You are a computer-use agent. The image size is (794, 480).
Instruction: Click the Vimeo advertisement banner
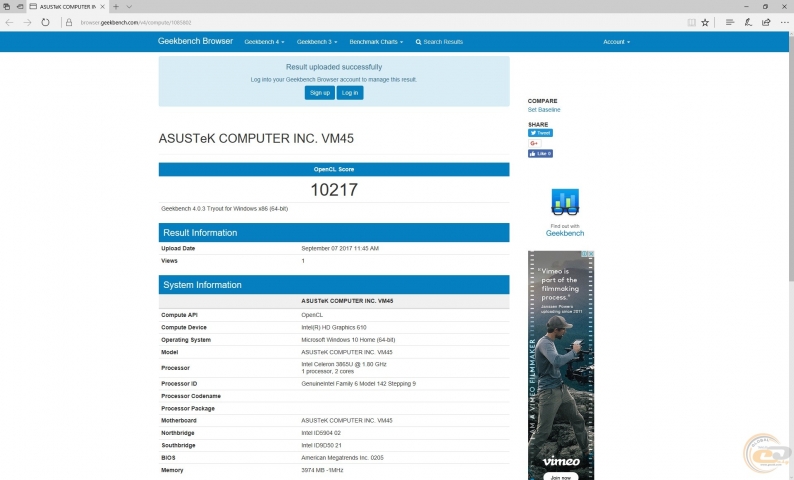[561, 365]
